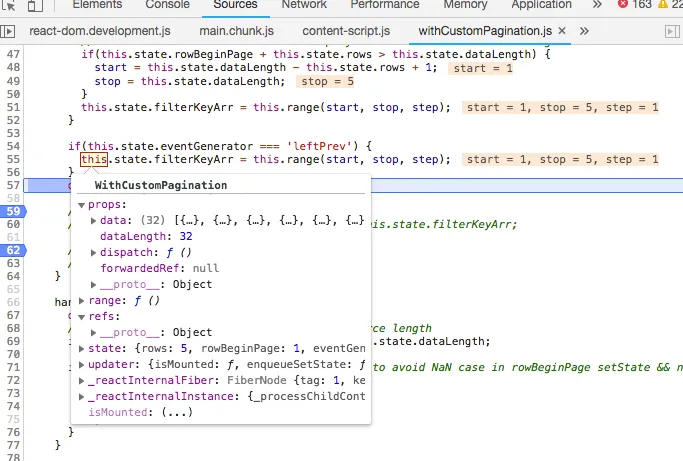The width and height of the screenshot is (683, 461).
Task: Remove the breakpoint on line 62
Action: (13, 251)
